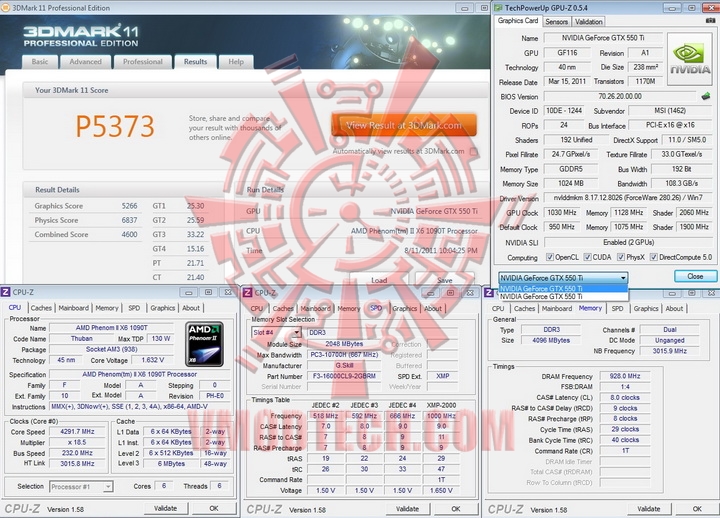Viewport: 720px width, 518px height.
Task: Select the first GeForce GTX 550 Ti list entry
Action: tap(563, 288)
